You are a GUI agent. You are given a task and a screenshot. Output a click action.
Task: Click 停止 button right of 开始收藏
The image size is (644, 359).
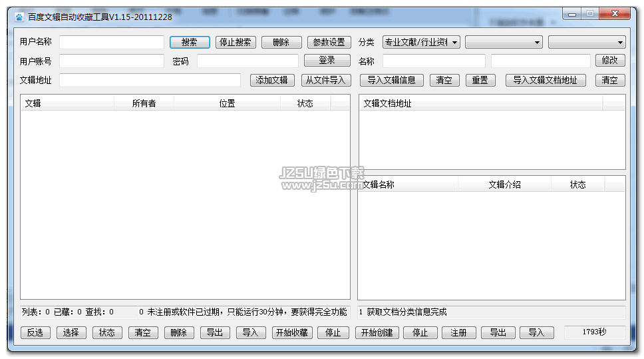(x=333, y=332)
